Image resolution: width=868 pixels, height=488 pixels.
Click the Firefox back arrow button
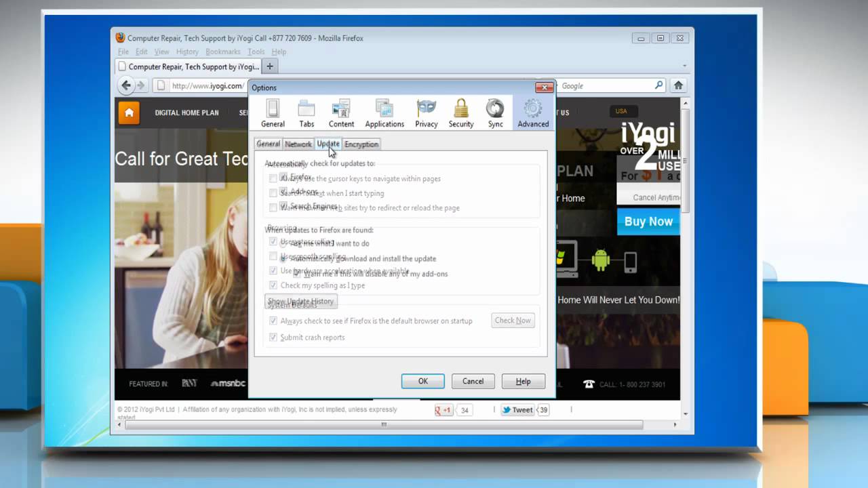tap(125, 85)
